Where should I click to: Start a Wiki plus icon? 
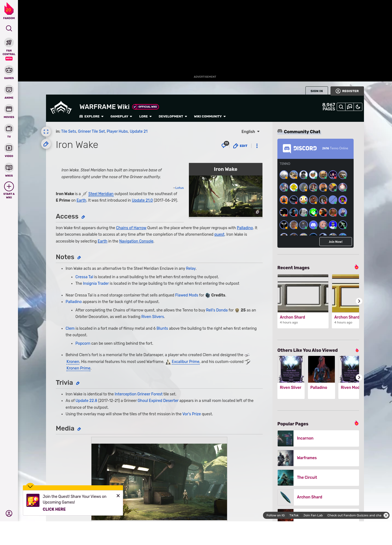point(9,186)
